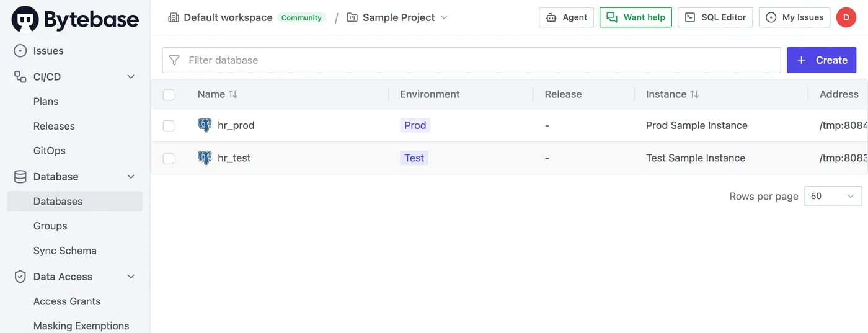Select Databases in sidebar

75,201
